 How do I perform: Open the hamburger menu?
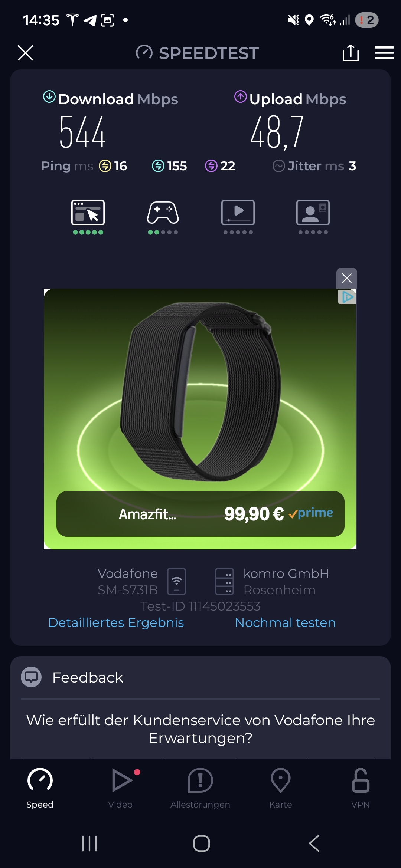point(384,53)
